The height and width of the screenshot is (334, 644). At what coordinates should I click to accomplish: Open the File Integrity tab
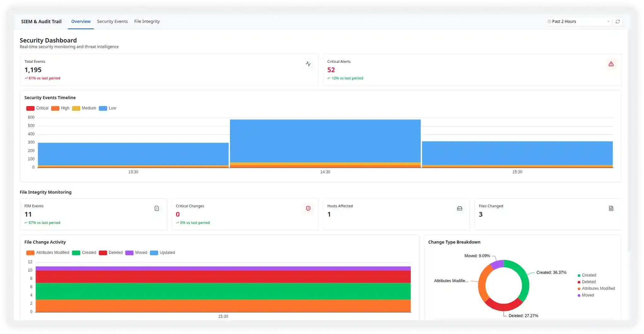pos(147,21)
